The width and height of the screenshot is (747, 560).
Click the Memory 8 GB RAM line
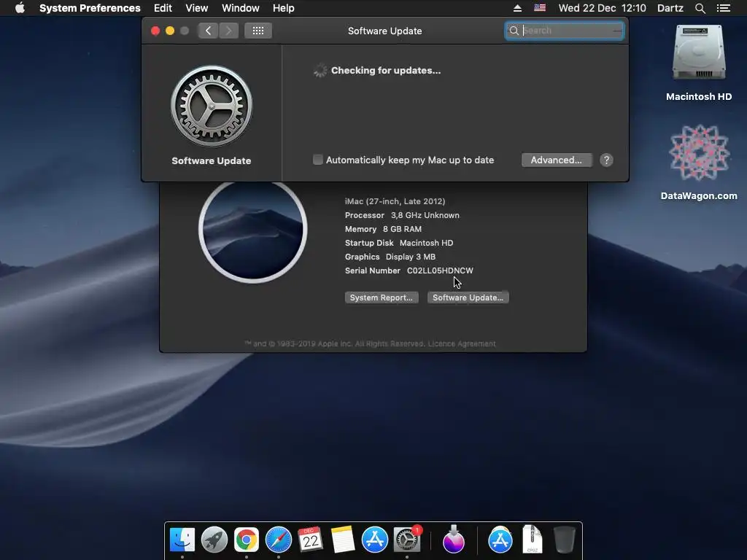coord(383,229)
